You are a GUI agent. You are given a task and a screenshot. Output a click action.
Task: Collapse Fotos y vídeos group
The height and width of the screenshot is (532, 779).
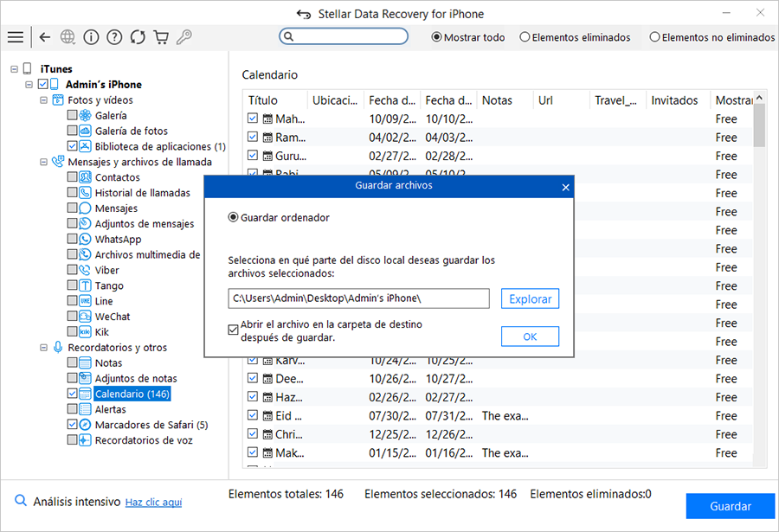[x=44, y=99]
